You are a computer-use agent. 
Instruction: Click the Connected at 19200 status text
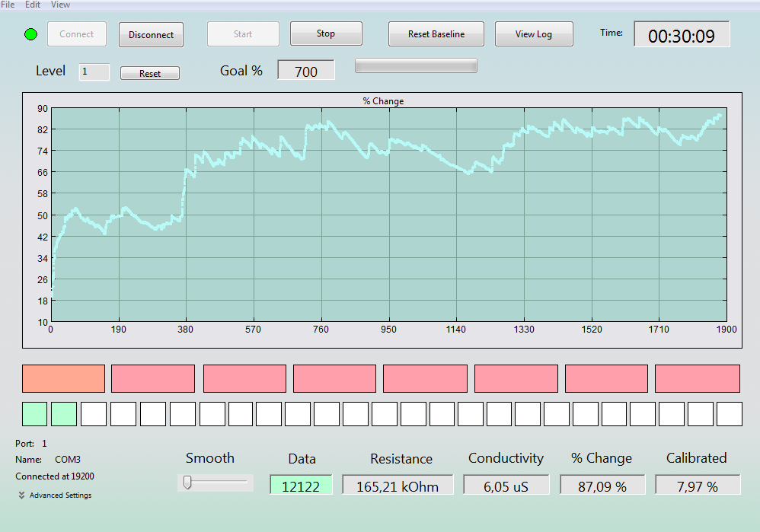[x=55, y=476]
